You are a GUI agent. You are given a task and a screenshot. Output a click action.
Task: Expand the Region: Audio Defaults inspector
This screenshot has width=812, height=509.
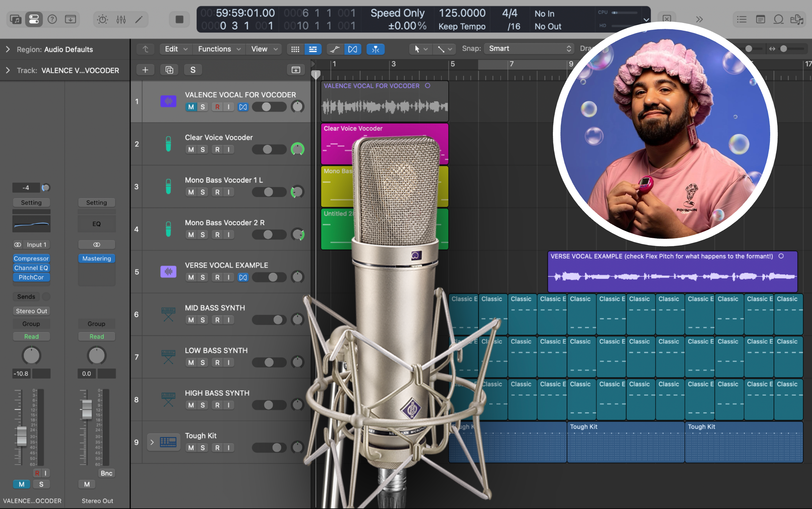point(7,49)
